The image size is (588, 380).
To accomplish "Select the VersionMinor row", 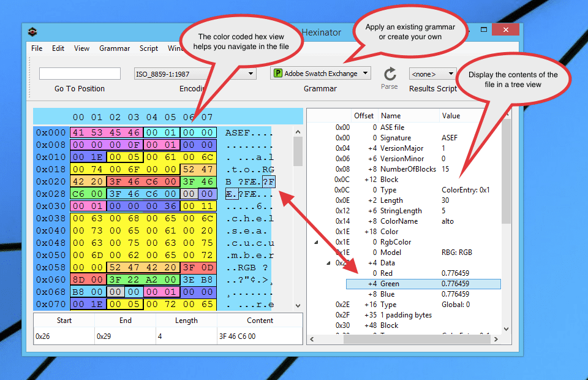I will (x=405, y=159).
